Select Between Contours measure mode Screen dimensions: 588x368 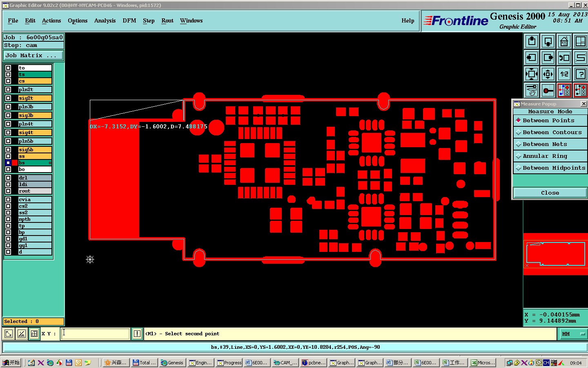point(550,132)
